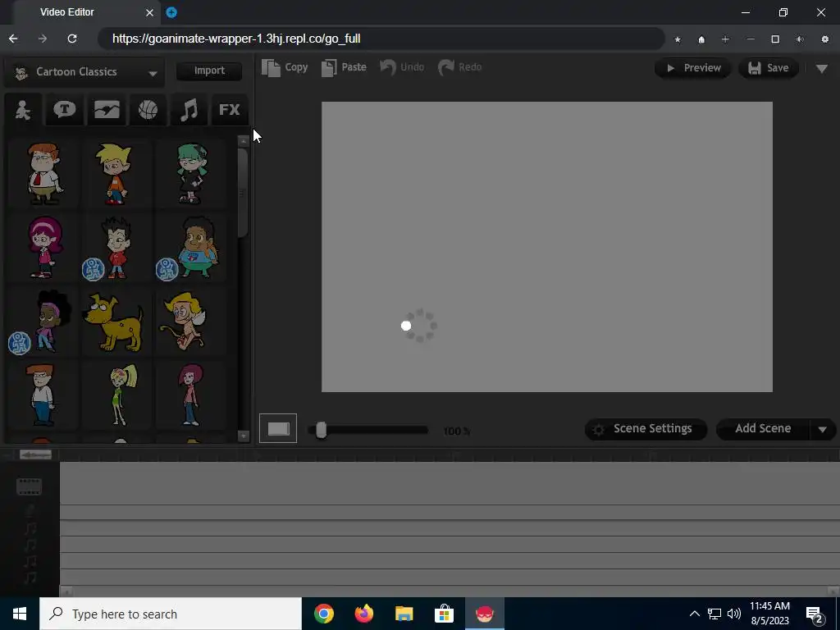Expand the arrow menu beside Save
Screen dimensions: 840x630
(x=822, y=69)
